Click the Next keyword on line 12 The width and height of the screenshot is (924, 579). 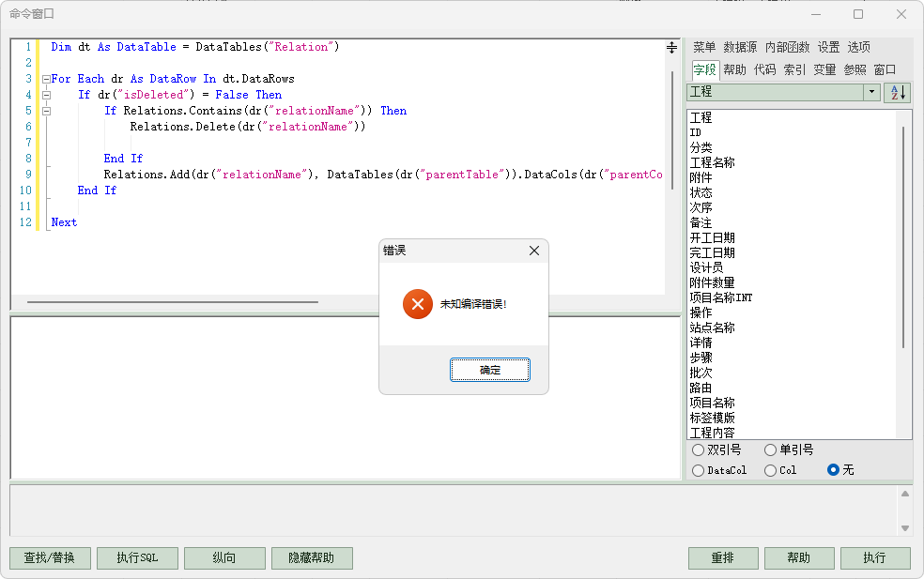[64, 222]
